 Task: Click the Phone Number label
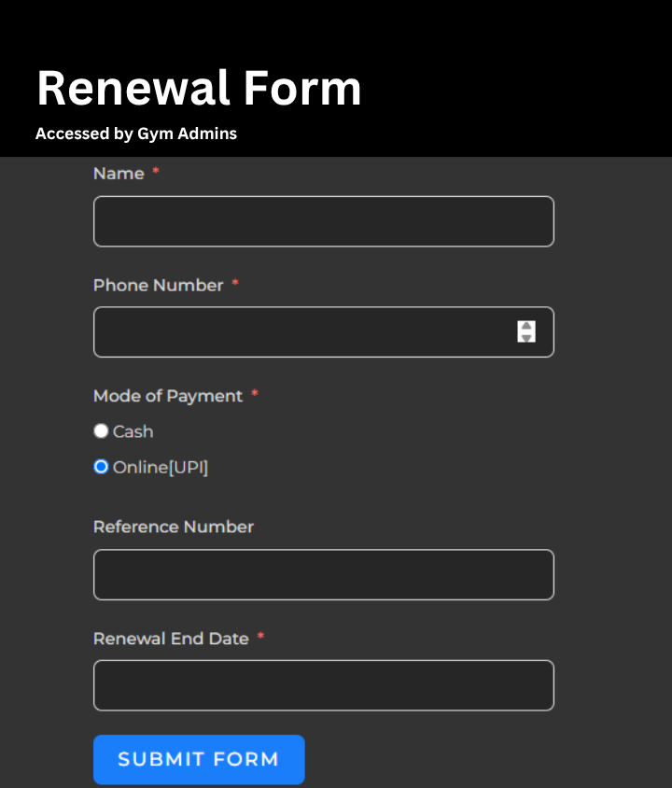[x=158, y=285]
